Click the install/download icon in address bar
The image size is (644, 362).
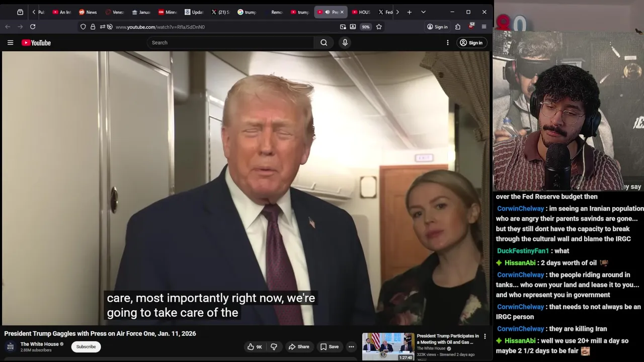click(x=353, y=27)
